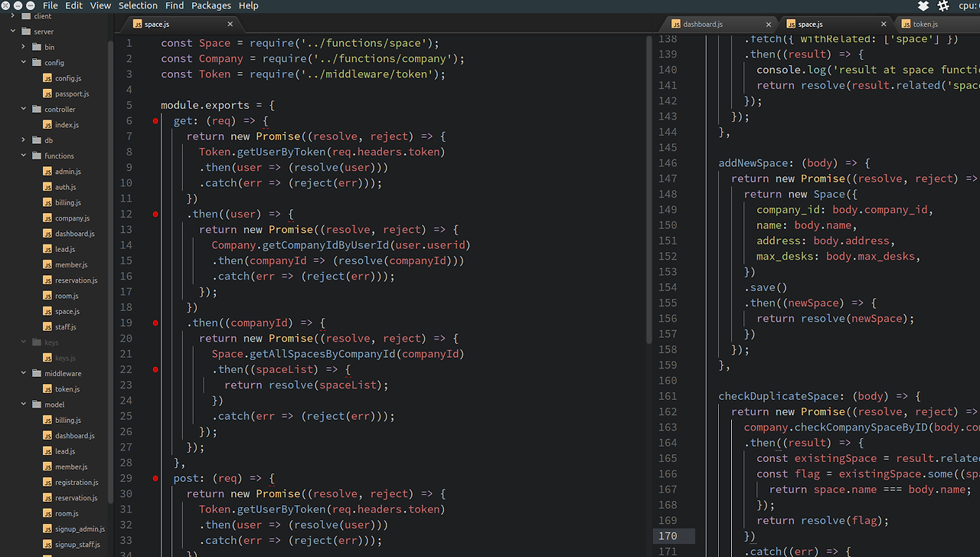Close the space.js tab in the right pane
The height and width of the screenshot is (557, 980).
(x=884, y=24)
